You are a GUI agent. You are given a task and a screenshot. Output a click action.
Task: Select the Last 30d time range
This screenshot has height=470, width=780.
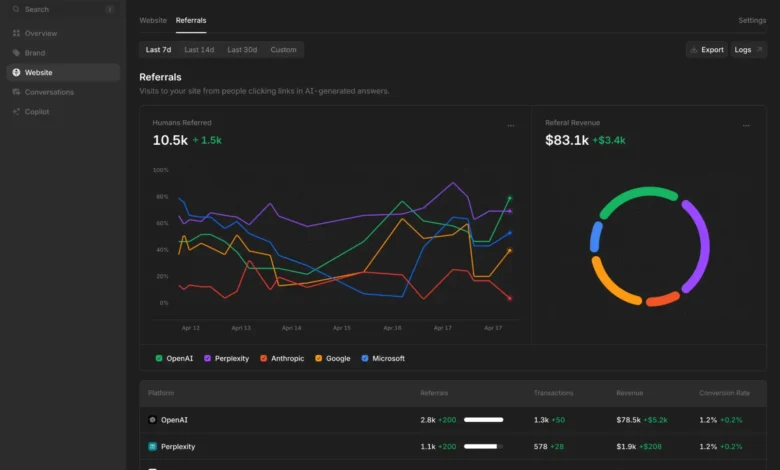(242, 49)
